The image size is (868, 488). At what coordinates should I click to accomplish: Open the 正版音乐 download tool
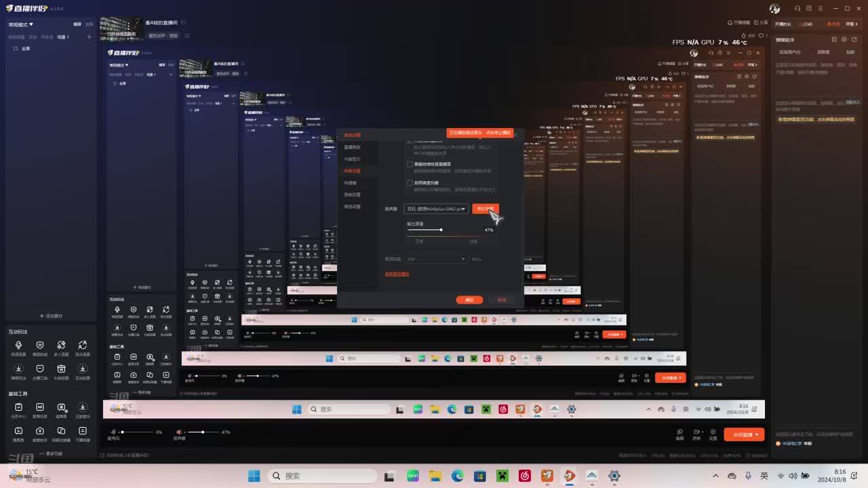click(x=83, y=407)
